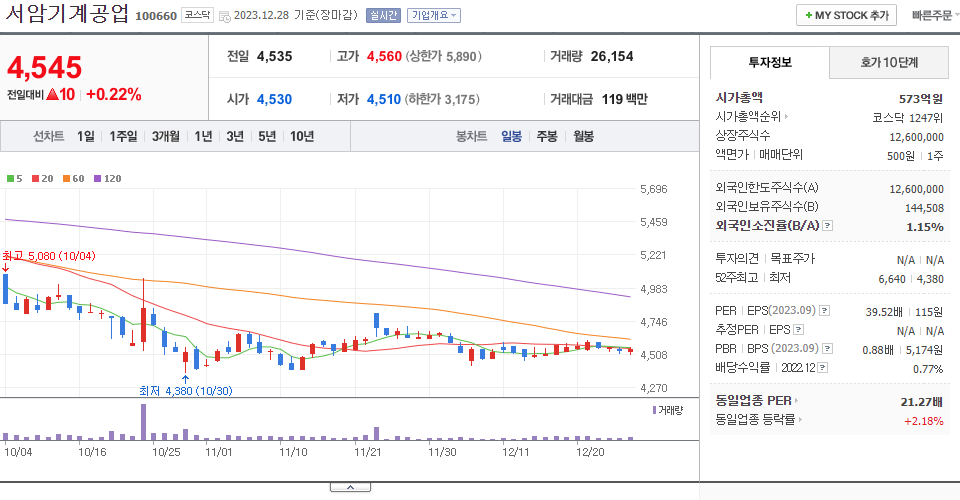
Task: Select the 5년 line chart range
Action: coord(267,136)
